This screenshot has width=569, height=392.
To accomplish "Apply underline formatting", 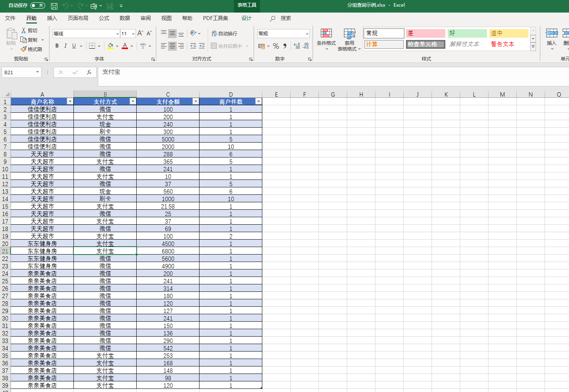I will pyautogui.click(x=74, y=46).
